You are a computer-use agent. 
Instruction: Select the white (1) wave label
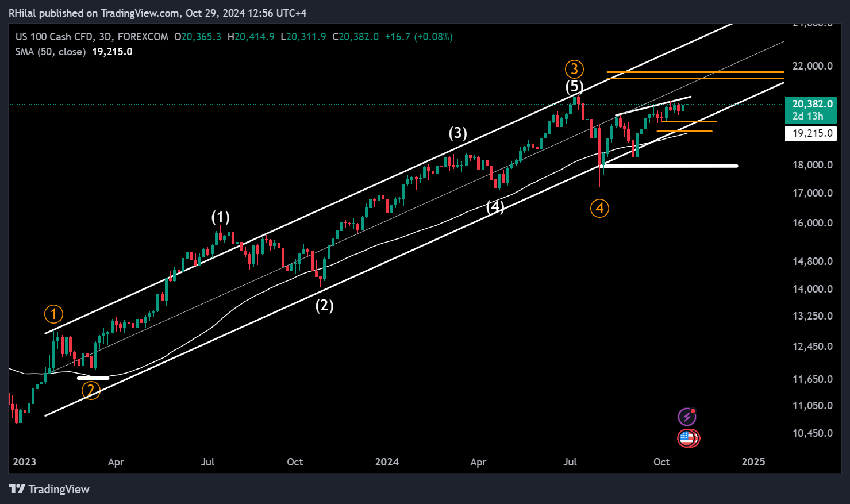(x=221, y=217)
